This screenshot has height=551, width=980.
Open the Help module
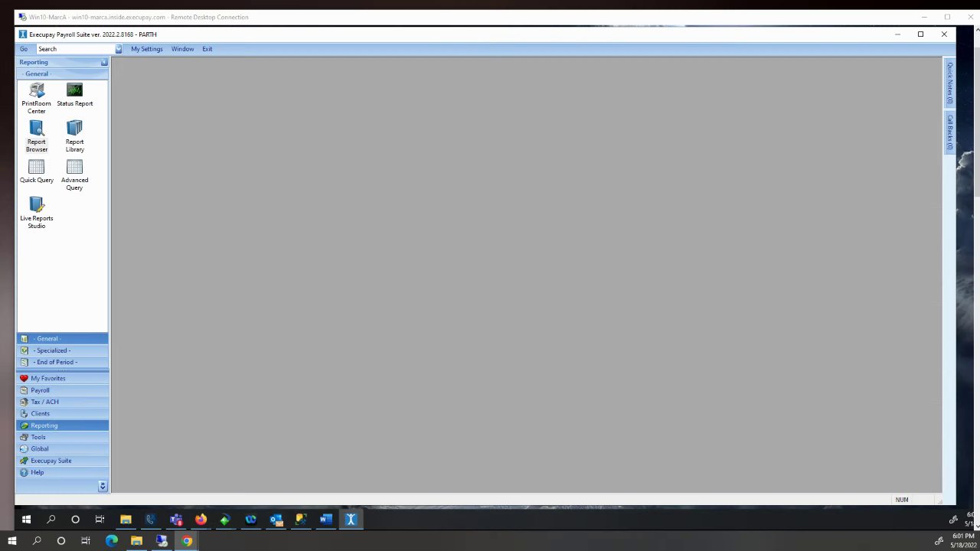pyautogui.click(x=62, y=472)
